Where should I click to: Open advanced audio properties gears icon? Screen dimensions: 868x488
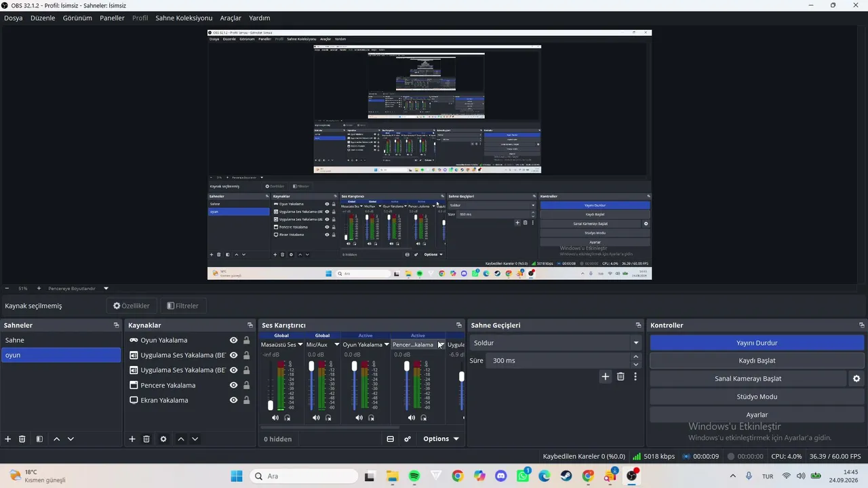(x=408, y=439)
